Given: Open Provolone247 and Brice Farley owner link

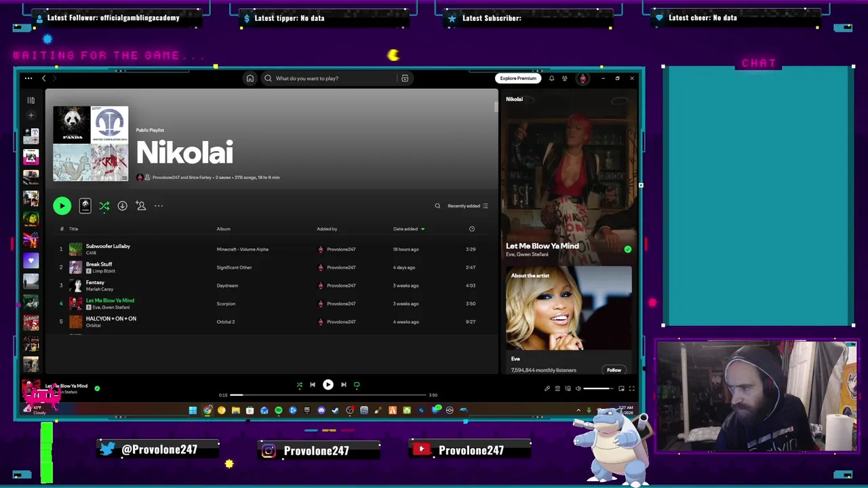Looking at the screenshot, I should click(182, 178).
